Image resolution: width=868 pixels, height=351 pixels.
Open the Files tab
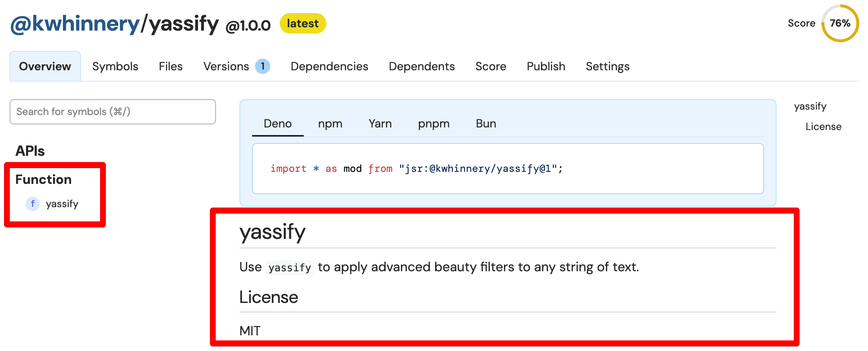pos(170,66)
